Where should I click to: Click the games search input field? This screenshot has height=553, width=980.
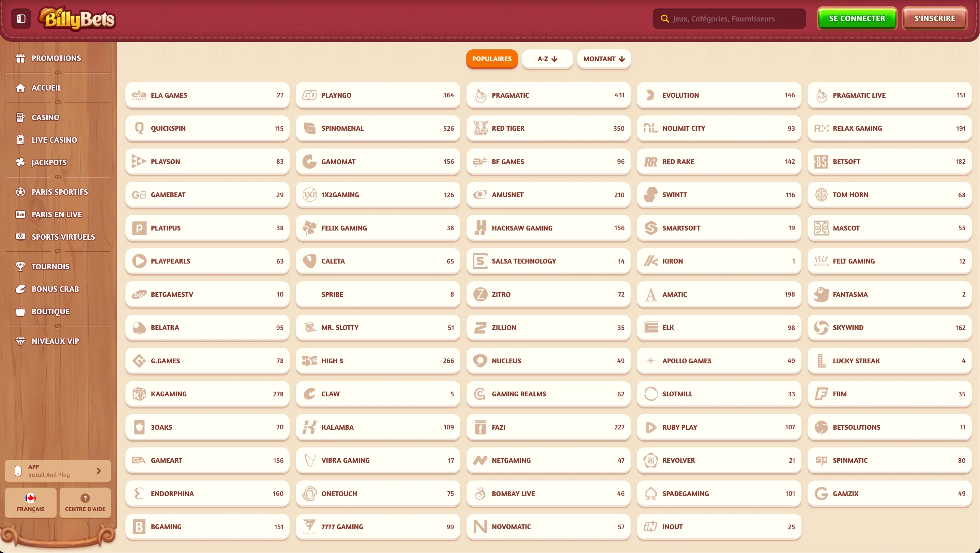tap(729, 19)
